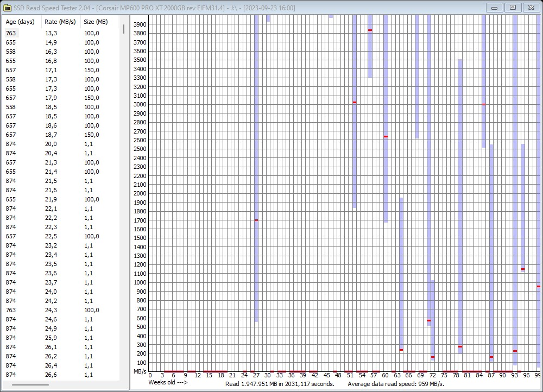543x392 pixels.
Task: Click the 3900 label on the chart's vertical axis
Action: pyautogui.click(x=140, y=24)
